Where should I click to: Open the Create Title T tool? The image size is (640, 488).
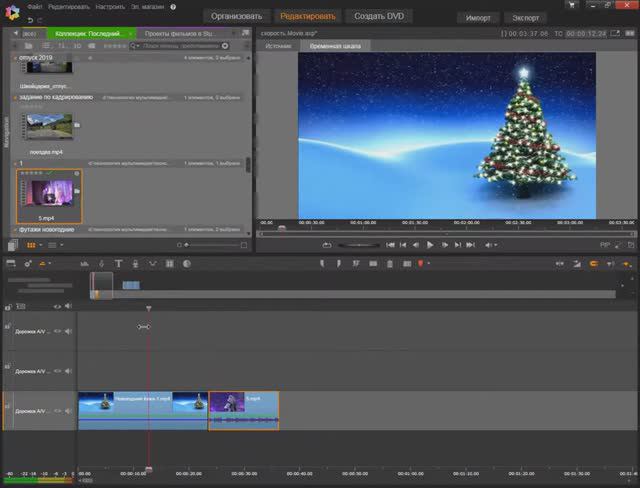[x=118, y=264]
